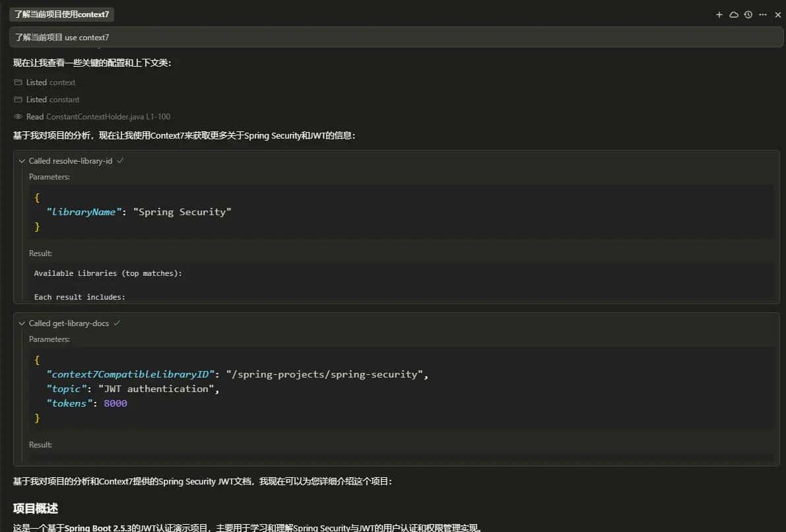The image size is (786, 532).
Task: Open Listed context entry
Action: tap(51, 83)
